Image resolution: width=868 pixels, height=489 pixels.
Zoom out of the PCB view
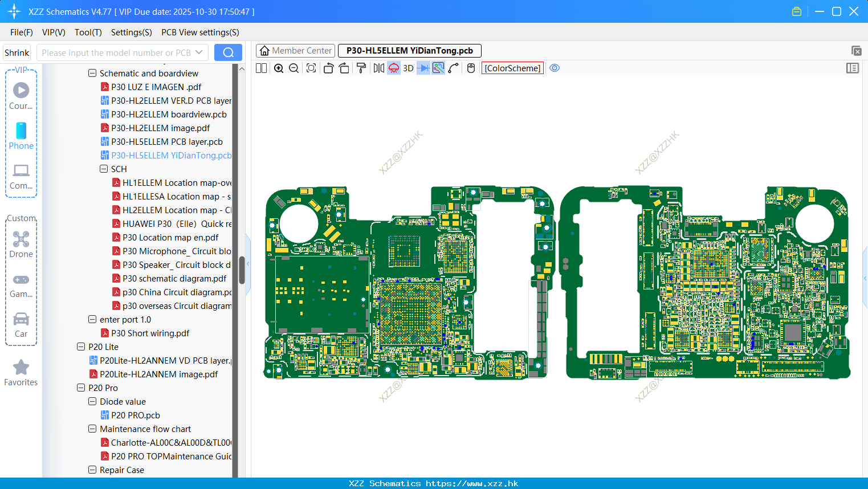pos(294,68)
